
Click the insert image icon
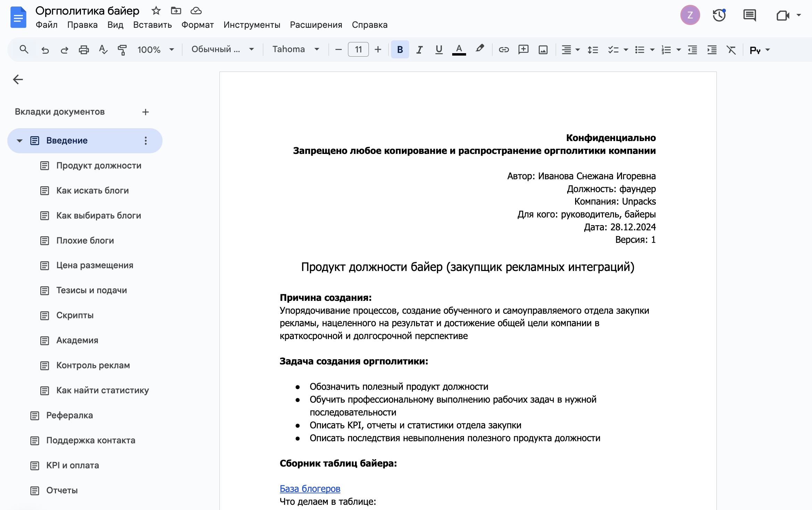click(x=543, y=50)
